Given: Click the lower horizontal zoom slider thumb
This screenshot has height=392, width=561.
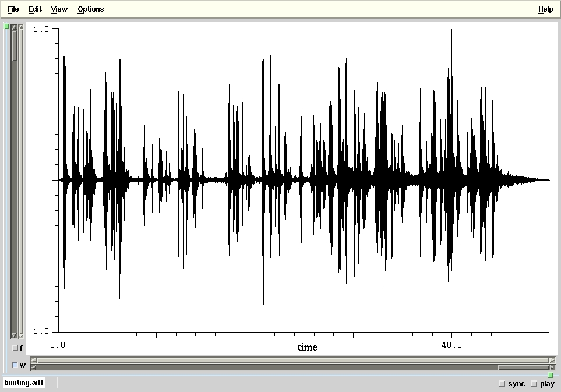Looking at the screenshot, I should [523, 368].
